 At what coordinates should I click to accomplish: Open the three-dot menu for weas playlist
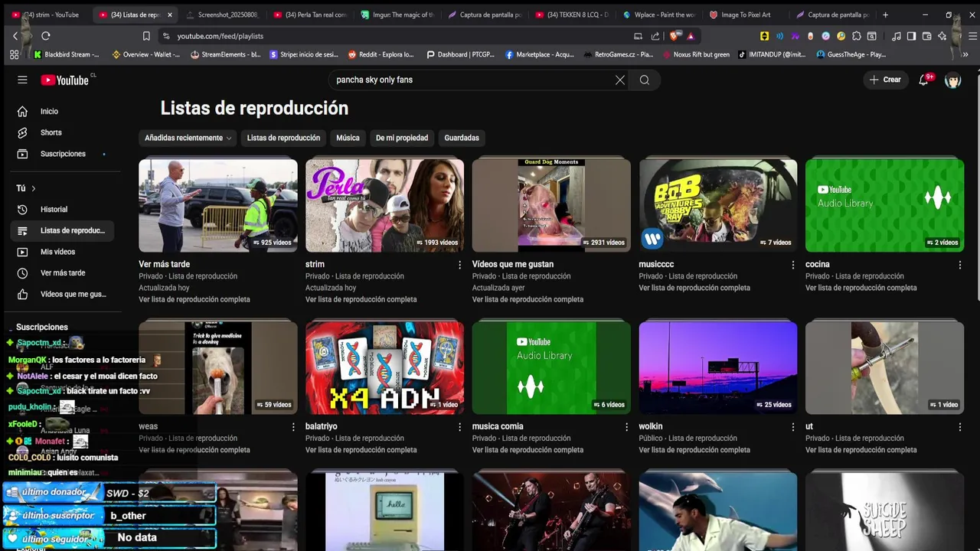click(x=292, y=427)
